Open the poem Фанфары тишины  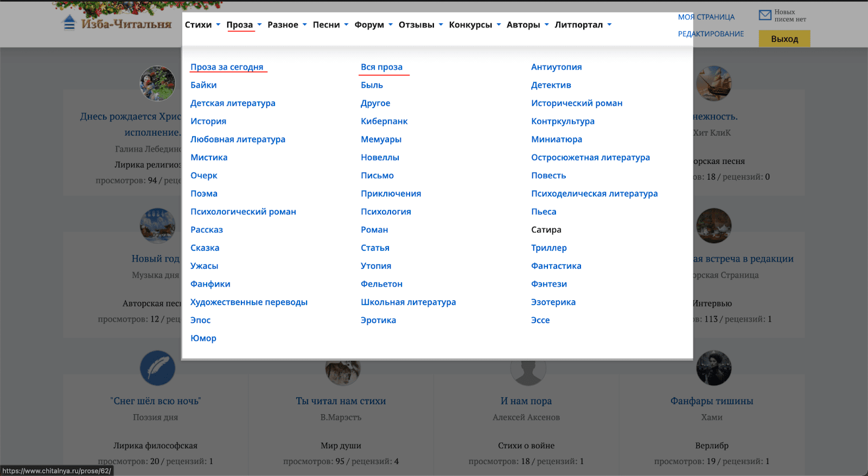click(x=712, y=401)
